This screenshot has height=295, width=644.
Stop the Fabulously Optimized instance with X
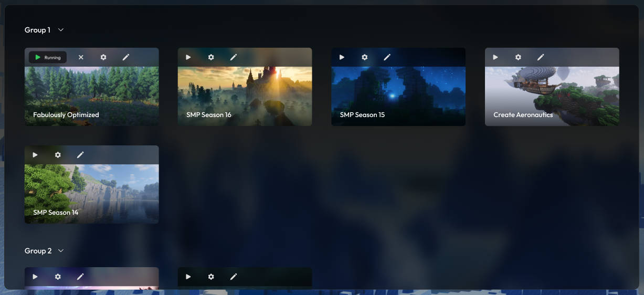click(81, 57)
